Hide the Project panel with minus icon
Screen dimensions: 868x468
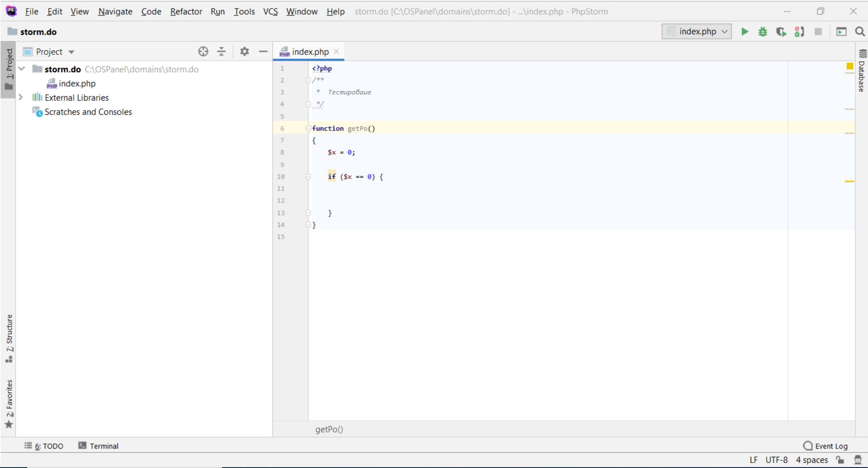263,52
